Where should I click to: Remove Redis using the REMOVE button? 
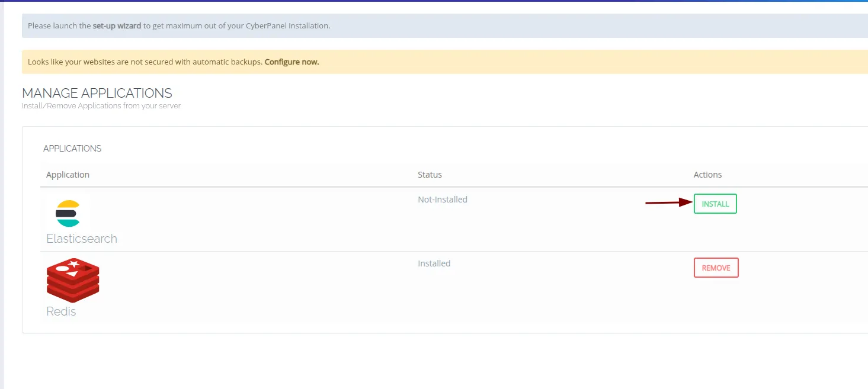(716, 268)
